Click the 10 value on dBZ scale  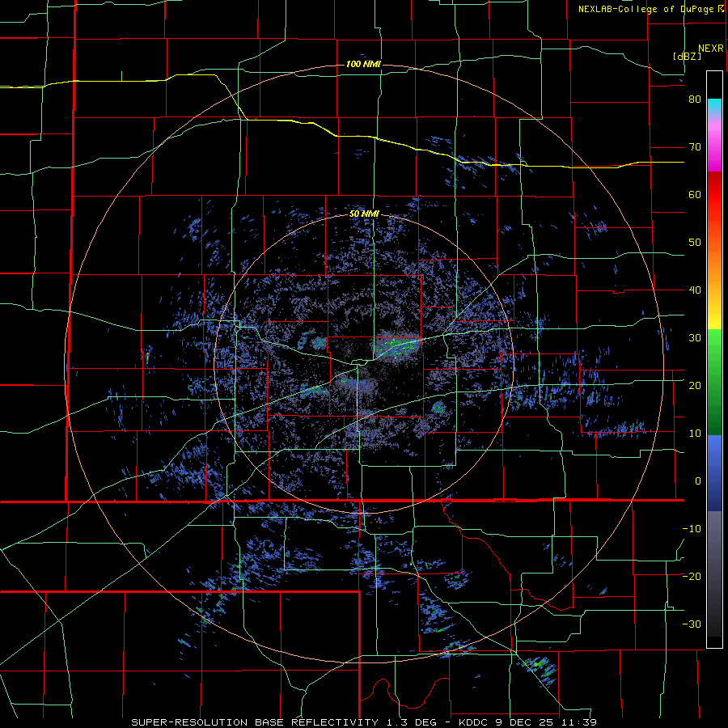[x=695, y=434]
